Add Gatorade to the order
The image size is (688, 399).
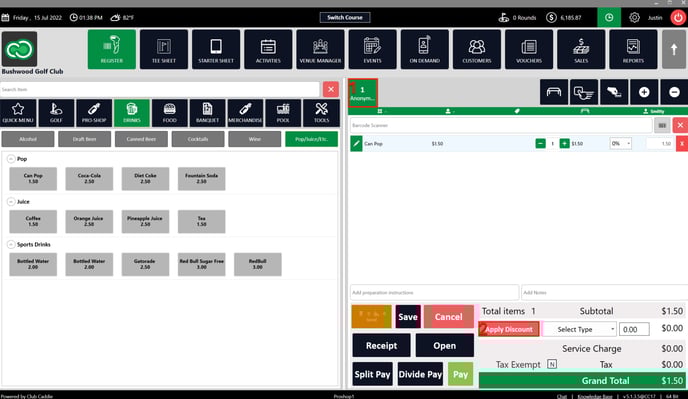[145, 264]
